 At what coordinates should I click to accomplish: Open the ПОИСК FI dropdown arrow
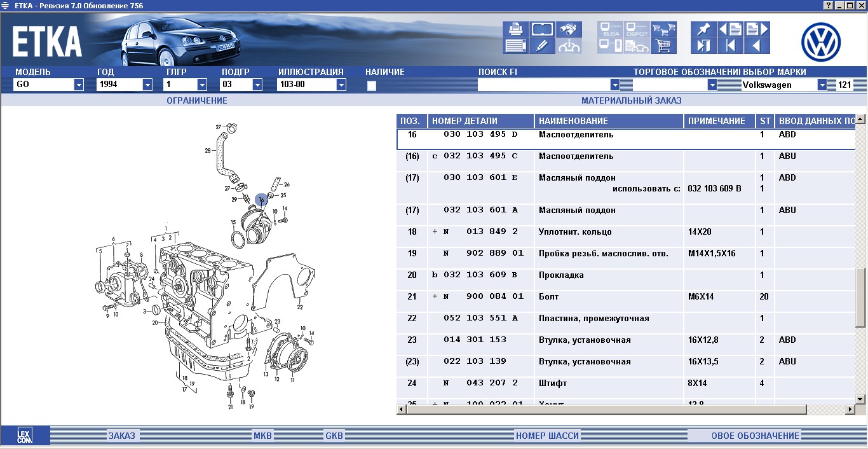(614, 85)
